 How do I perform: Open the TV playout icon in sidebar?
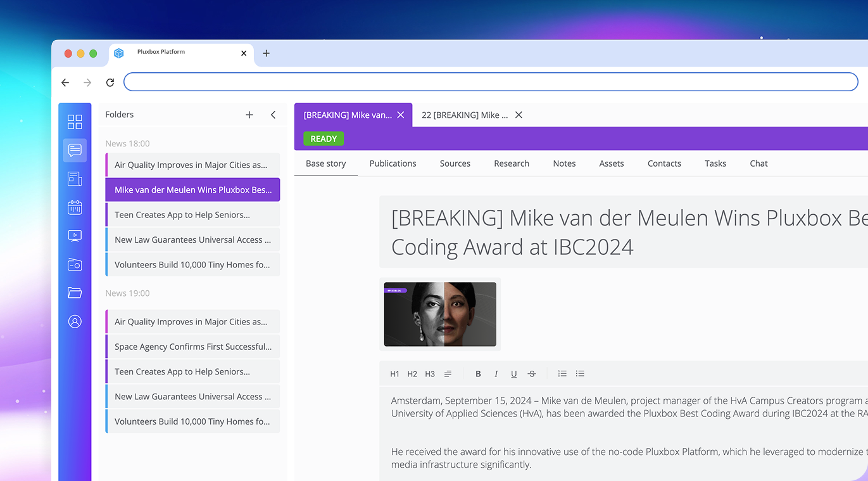pos(75,236)
